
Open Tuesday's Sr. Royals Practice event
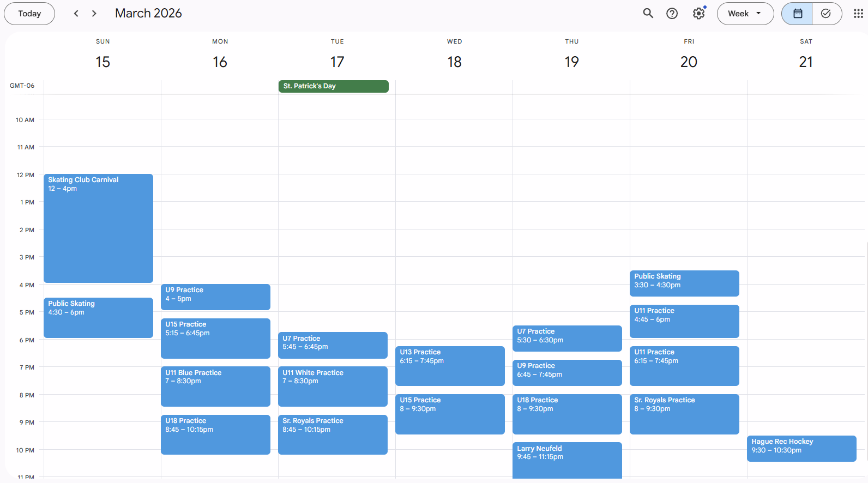333,434
